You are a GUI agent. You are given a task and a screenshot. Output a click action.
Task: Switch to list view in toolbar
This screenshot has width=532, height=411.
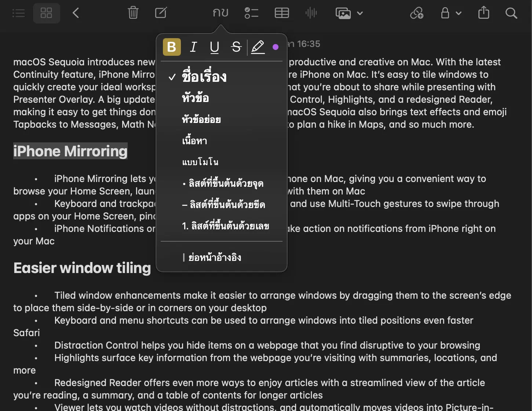point(19,13)
